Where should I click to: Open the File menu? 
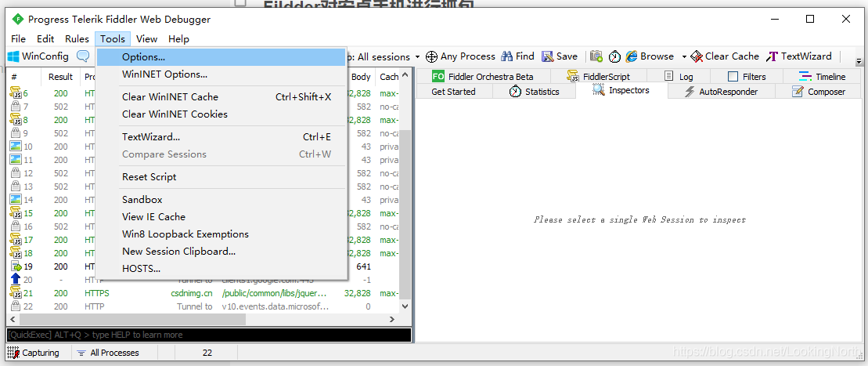pos(18,39)
